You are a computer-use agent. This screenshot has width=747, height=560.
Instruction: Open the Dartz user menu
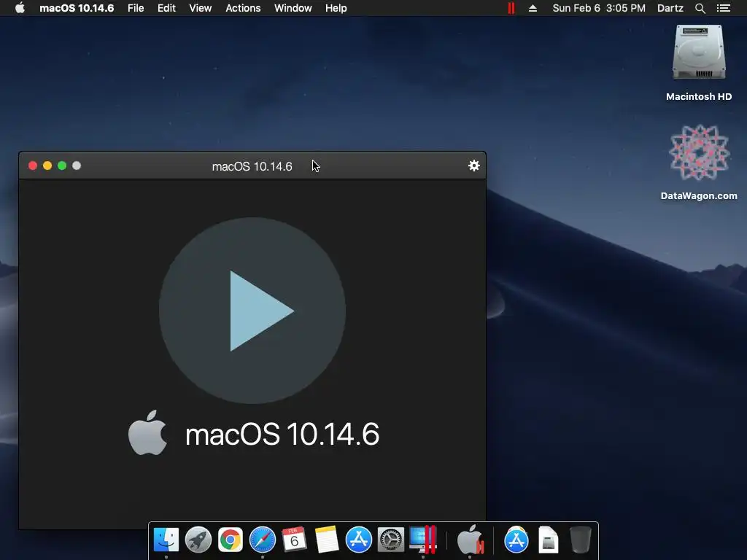click(x=670, y=8)
